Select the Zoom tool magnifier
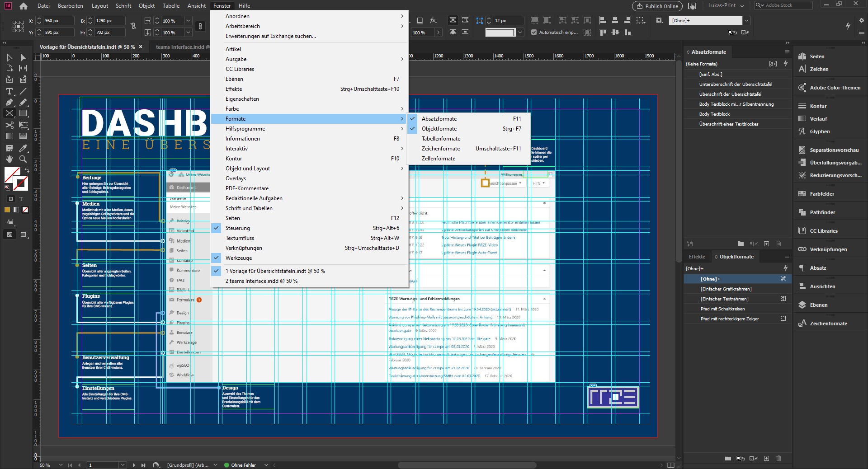Viewport: 868px width, 469px height. pos(23,159)
